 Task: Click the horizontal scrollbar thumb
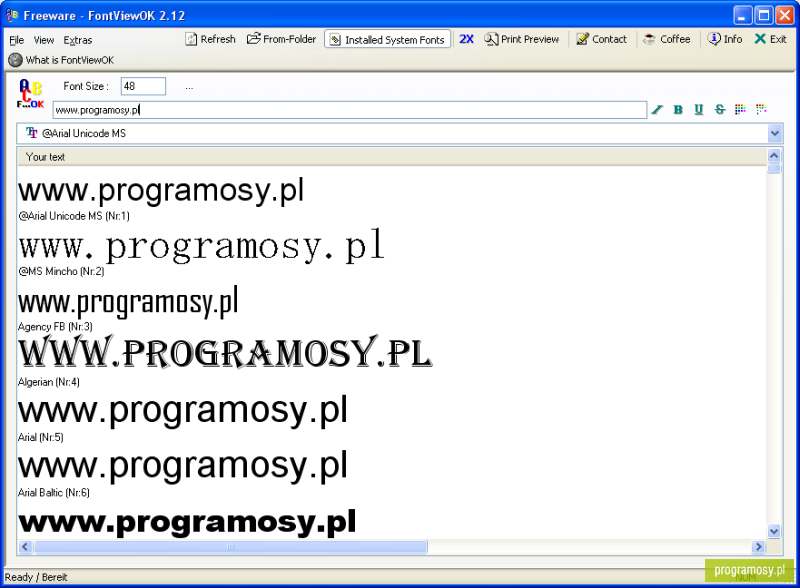pyautogui.click(x=230, y=547)
